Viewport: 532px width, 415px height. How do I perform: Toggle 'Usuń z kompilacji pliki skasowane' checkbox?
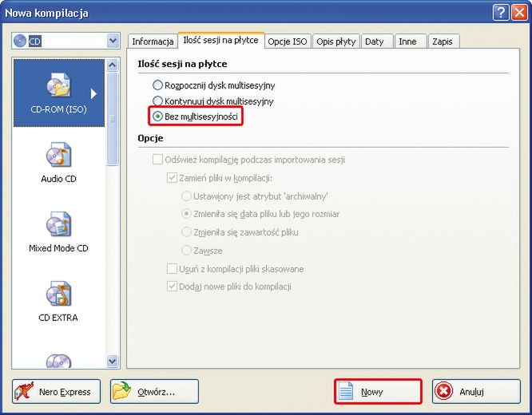[x=172, y=269]
